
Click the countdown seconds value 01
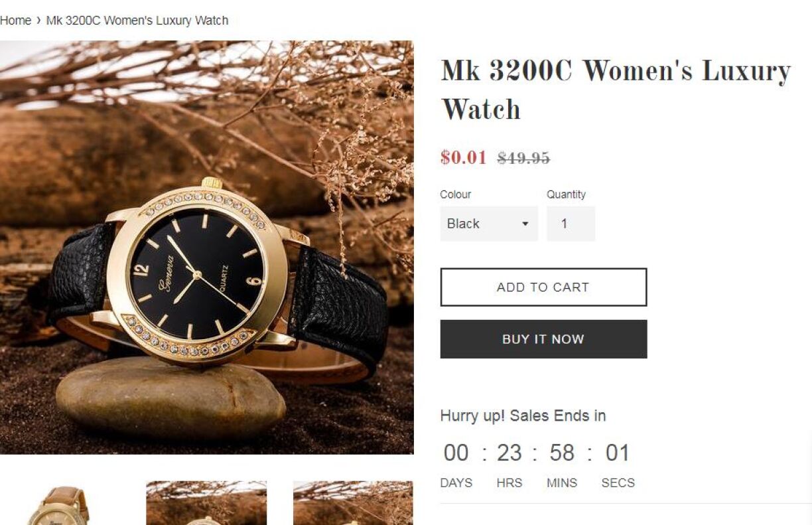click(x=617, y=453)
